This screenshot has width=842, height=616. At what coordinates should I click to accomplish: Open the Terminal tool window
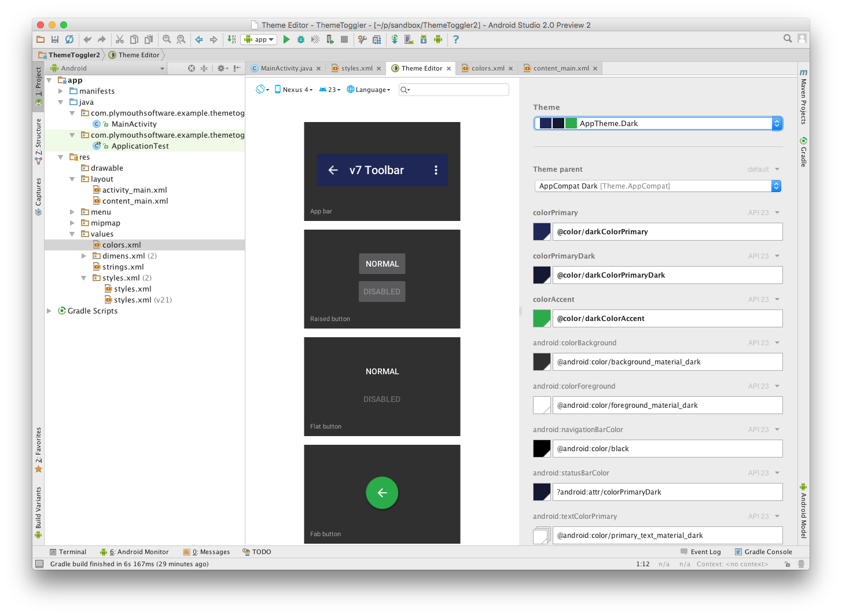[x=68, y=552]
